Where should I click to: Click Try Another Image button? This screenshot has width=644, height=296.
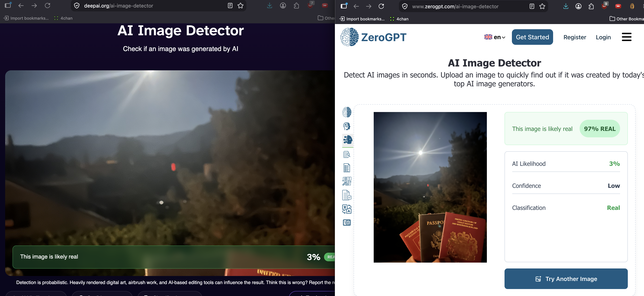click(566, 279)
